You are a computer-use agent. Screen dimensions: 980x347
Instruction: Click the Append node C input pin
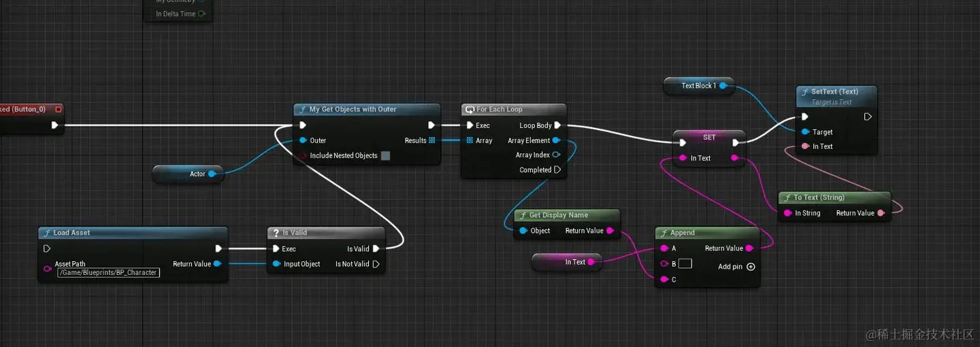point(664,279)
